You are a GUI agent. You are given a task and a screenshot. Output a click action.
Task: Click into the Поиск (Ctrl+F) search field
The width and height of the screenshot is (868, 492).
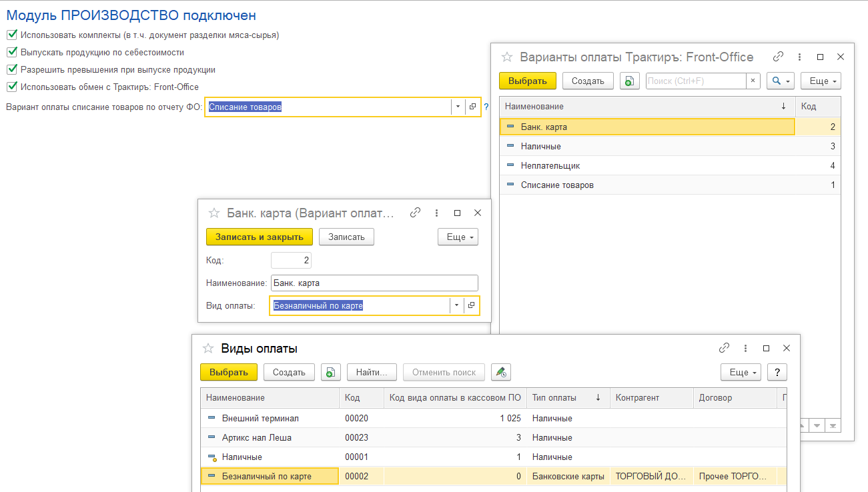click(x=695, y=81)
